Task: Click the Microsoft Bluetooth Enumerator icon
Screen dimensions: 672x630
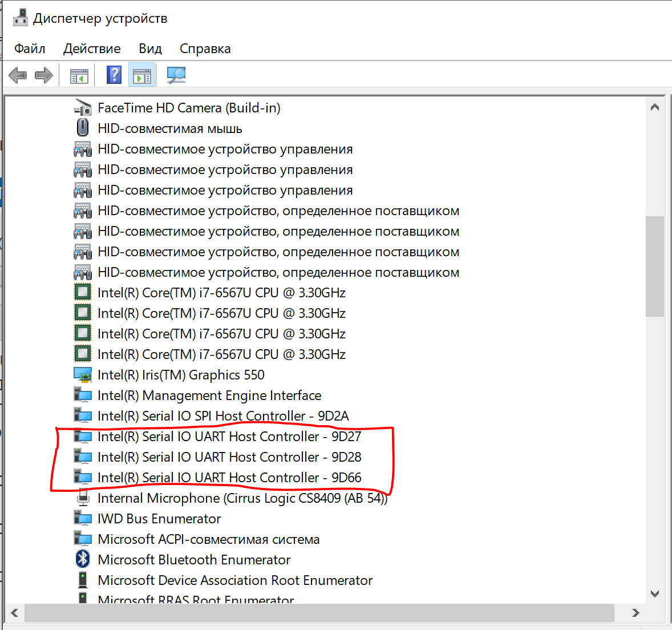Action: 83,559
